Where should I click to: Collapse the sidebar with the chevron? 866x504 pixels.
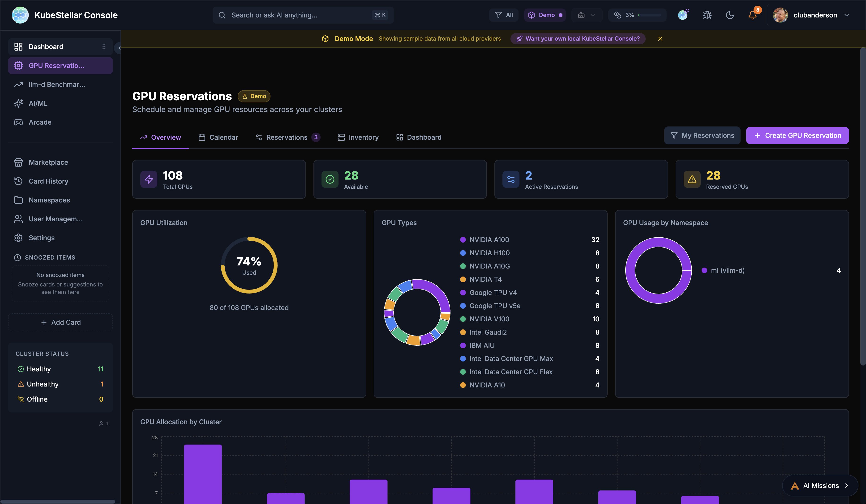pos(119,48)
